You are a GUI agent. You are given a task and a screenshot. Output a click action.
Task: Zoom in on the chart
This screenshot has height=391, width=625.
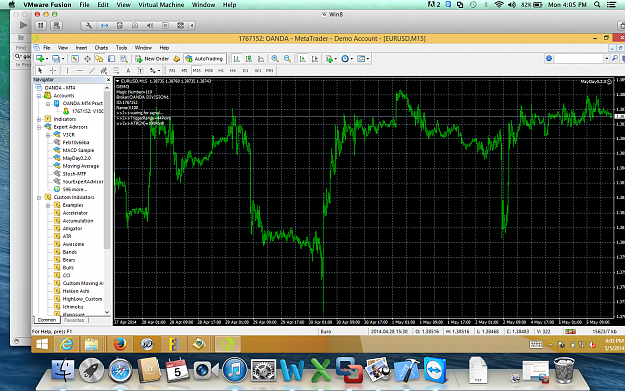click(x=275, y=59)
